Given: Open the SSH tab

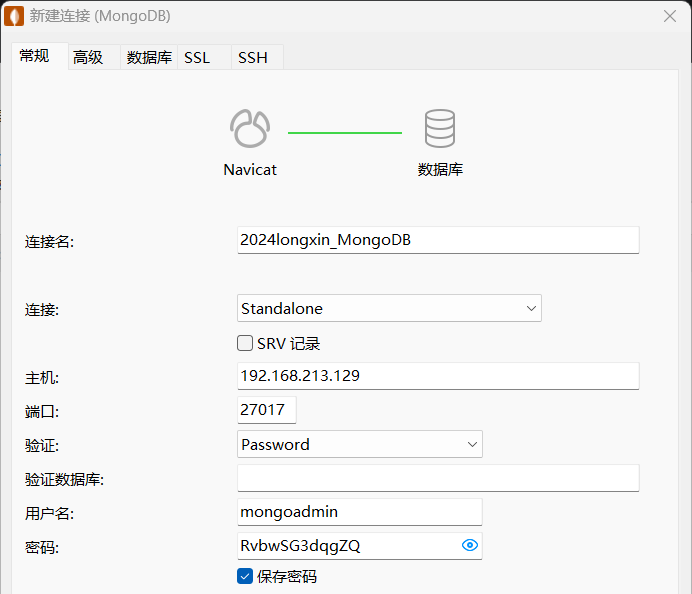Looking at the screenshot, I should point(257,57).
